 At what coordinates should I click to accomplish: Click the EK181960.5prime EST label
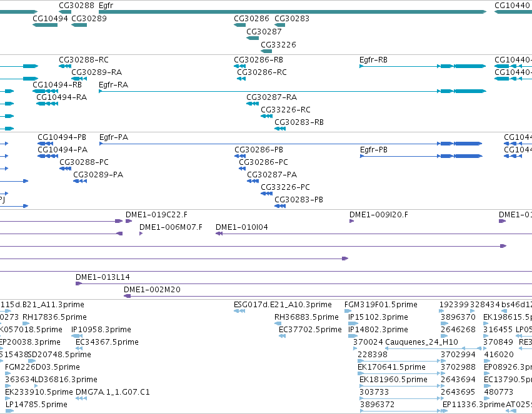coord(393,380)
